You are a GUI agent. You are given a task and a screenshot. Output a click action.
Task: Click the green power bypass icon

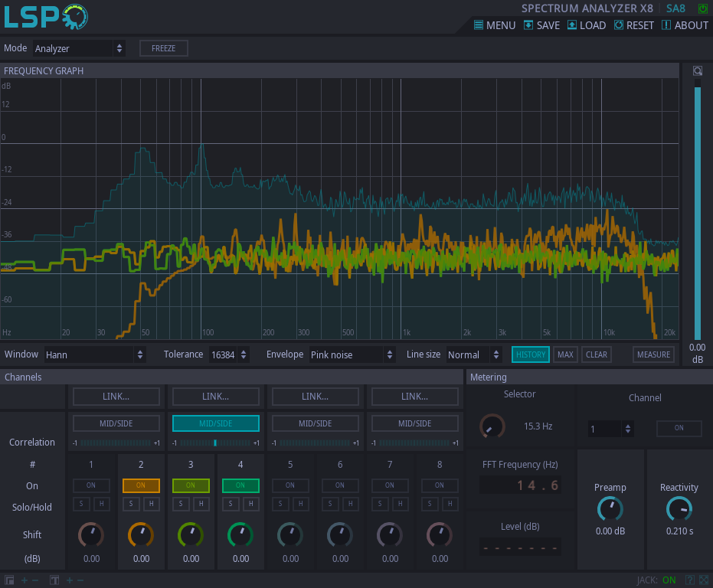[x=703, y=8]
